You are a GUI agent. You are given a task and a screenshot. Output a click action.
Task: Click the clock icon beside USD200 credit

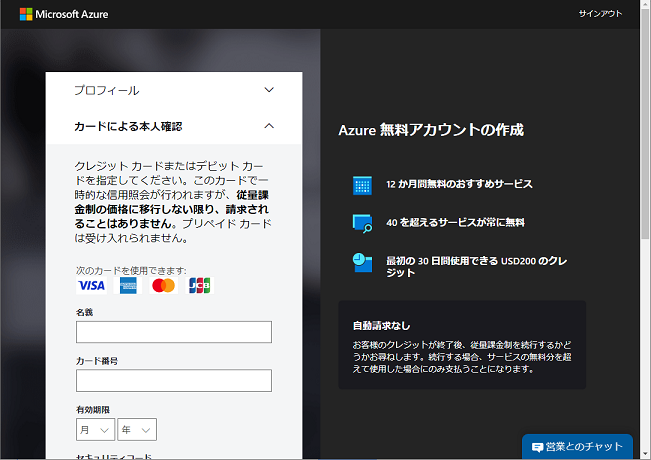click(x=362, y=262)
